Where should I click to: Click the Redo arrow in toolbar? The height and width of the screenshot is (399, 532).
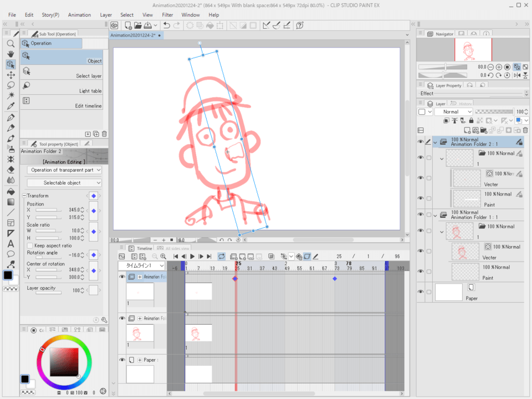tap(177, 25)
